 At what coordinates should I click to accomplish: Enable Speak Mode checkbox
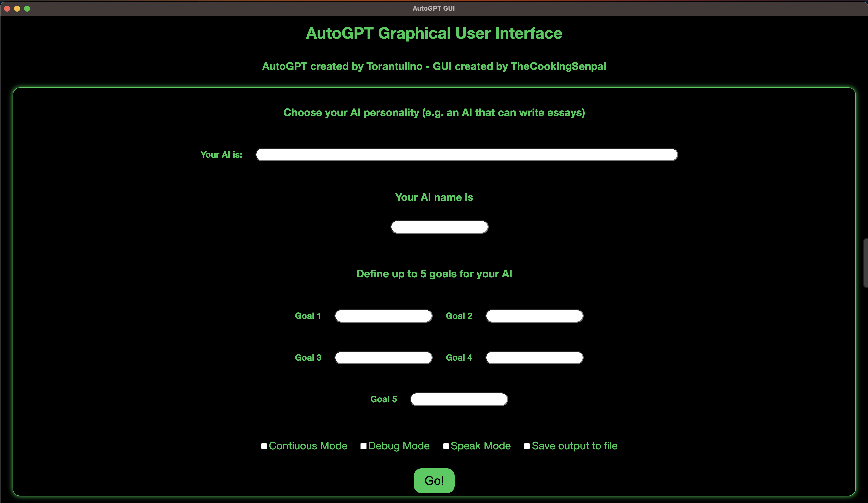445,445
